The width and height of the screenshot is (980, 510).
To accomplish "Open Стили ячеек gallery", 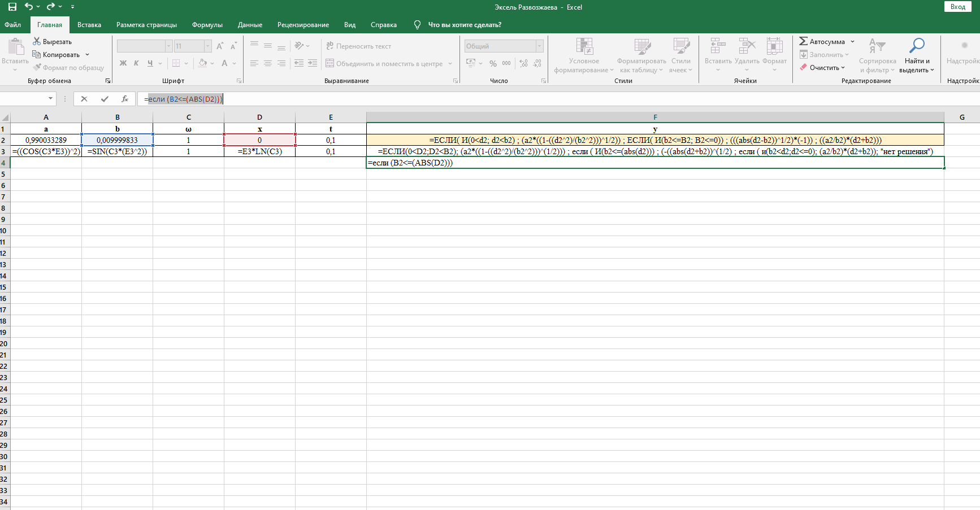I will [681, 55].
